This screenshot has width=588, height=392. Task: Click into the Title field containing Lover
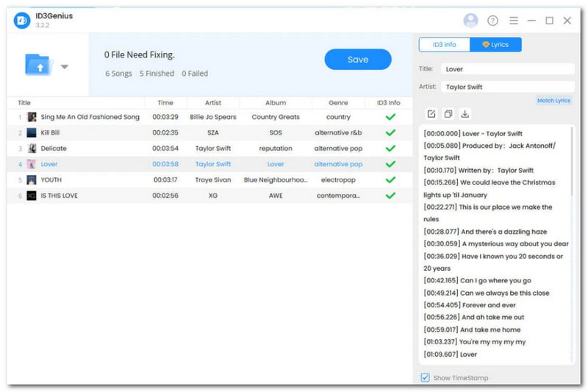click(x=507, y=69)
